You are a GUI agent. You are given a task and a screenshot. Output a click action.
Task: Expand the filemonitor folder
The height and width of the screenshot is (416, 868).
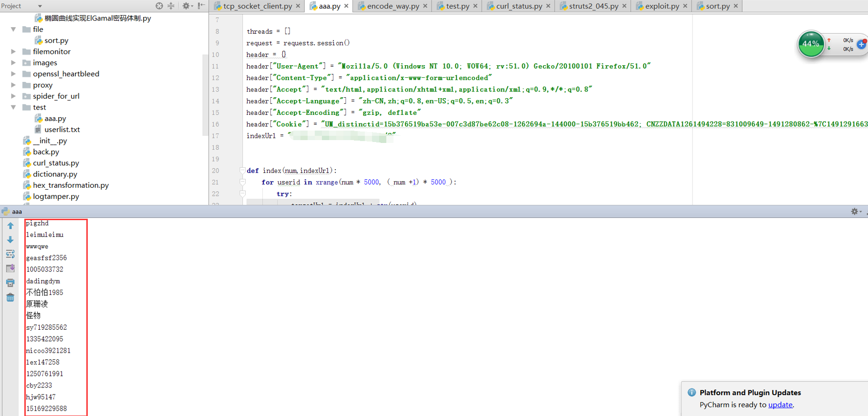[13, 51]
